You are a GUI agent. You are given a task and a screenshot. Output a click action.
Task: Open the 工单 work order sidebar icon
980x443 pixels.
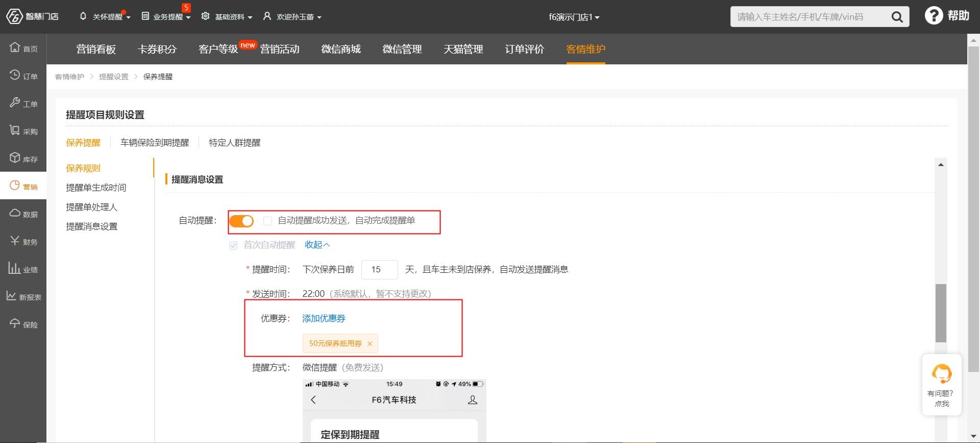coord(15,103)
